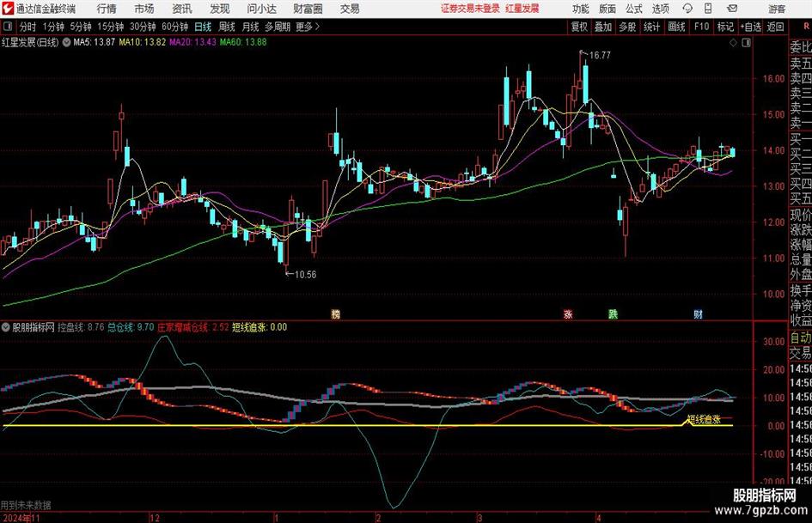
Task: Click the 2024年11 date on the time axis
Action: tap(21, 518)
